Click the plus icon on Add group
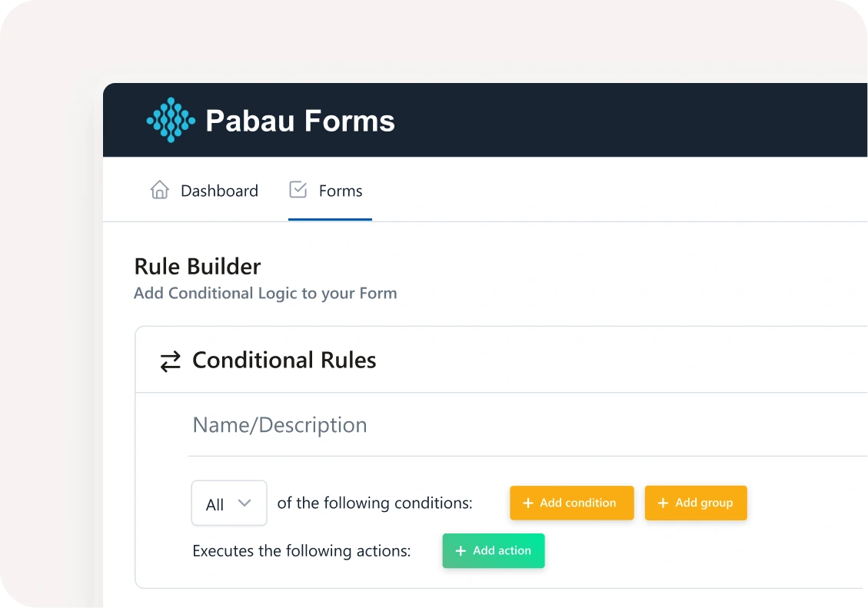 coord(663,503)
